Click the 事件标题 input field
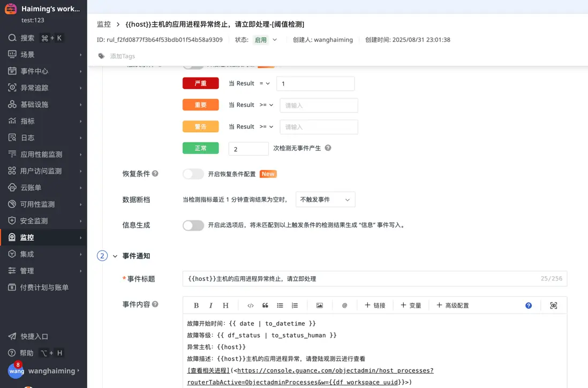588x388 pixels. point(321,278)
